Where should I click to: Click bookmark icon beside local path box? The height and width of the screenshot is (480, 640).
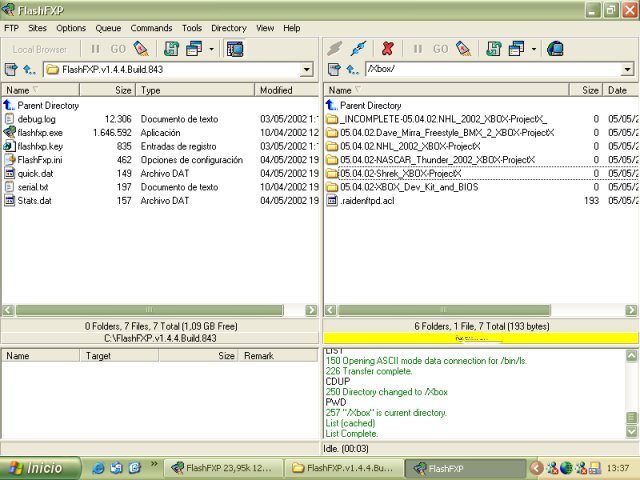11,69
